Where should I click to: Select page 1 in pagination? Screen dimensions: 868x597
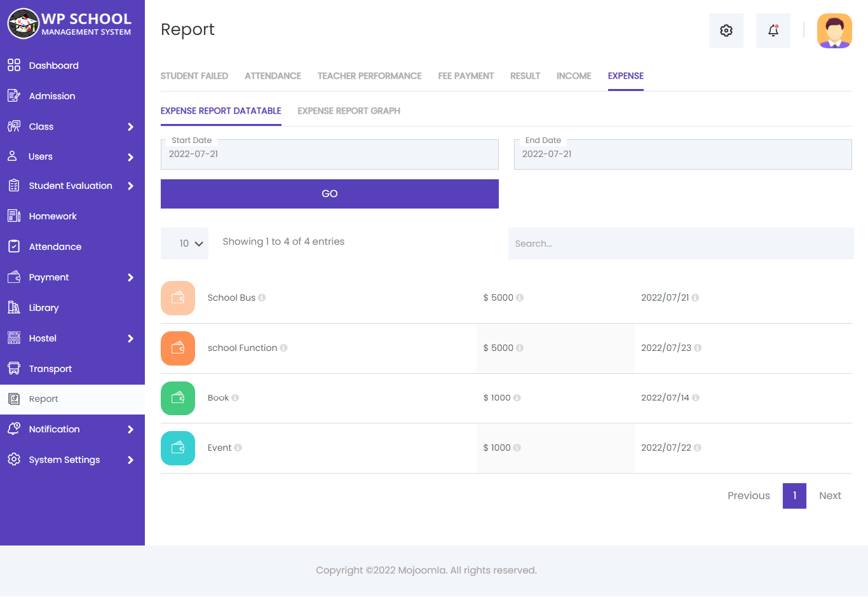pyautogui.click(x=794, y=496)
